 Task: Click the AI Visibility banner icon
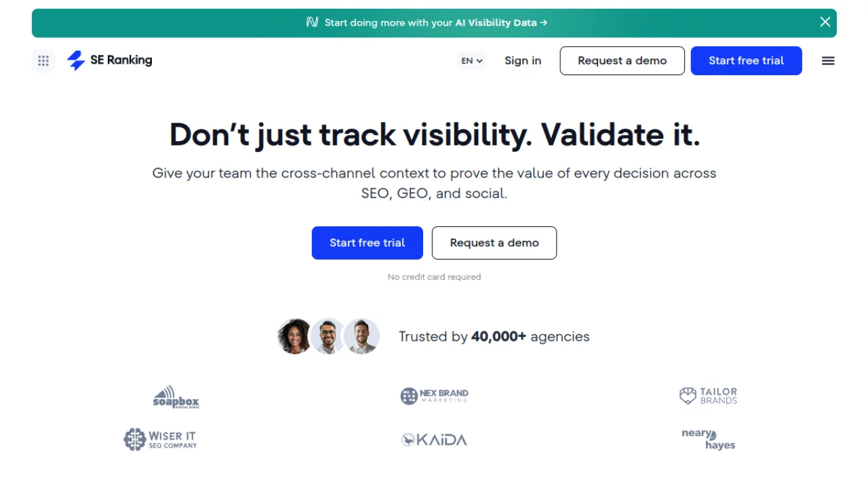point(312,22)
